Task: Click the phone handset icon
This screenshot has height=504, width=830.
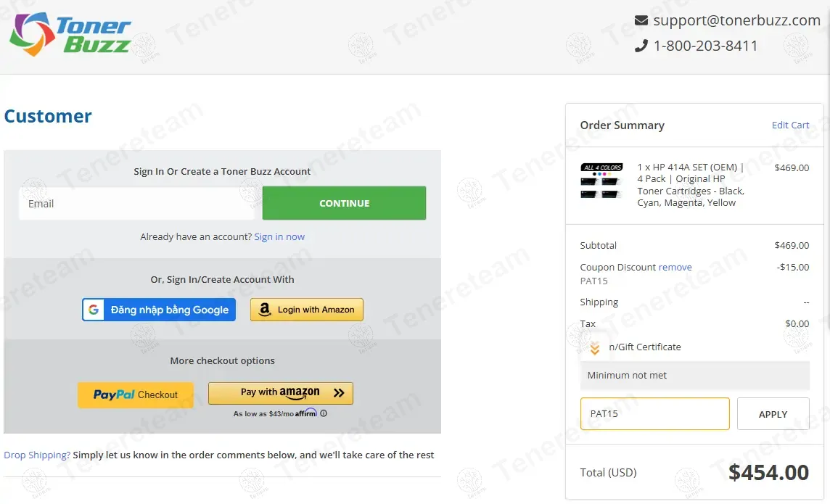Action: tap(641, 46)
